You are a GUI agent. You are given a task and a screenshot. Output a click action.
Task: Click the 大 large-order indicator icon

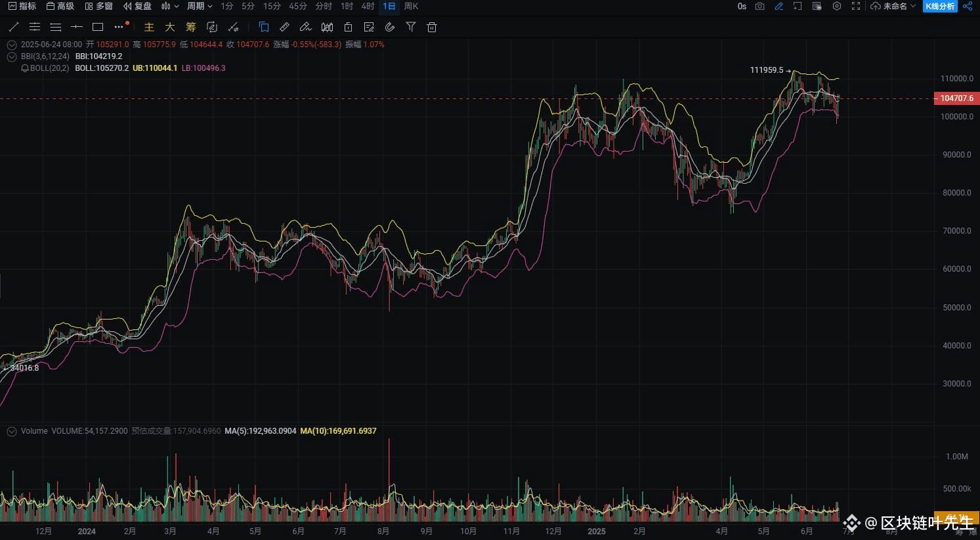[170, 27]
